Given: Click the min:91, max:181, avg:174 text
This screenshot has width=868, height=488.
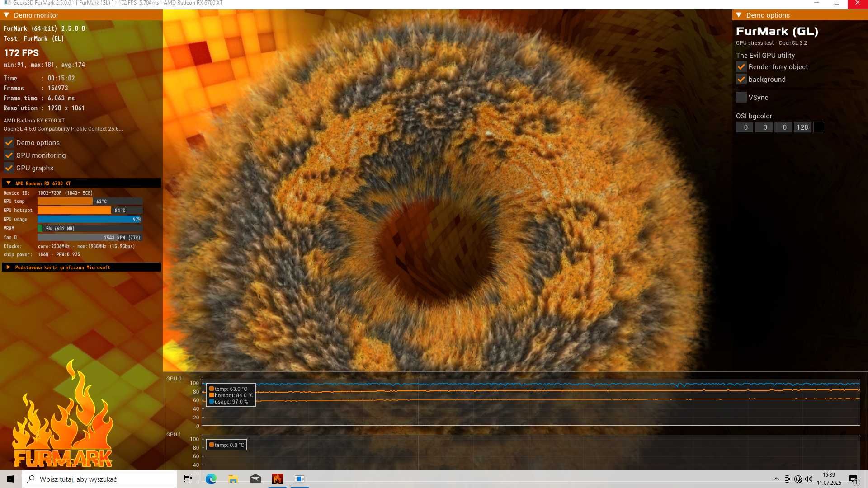Looking at the screenshot, I should pyautogui.click(x=44, y=65).
